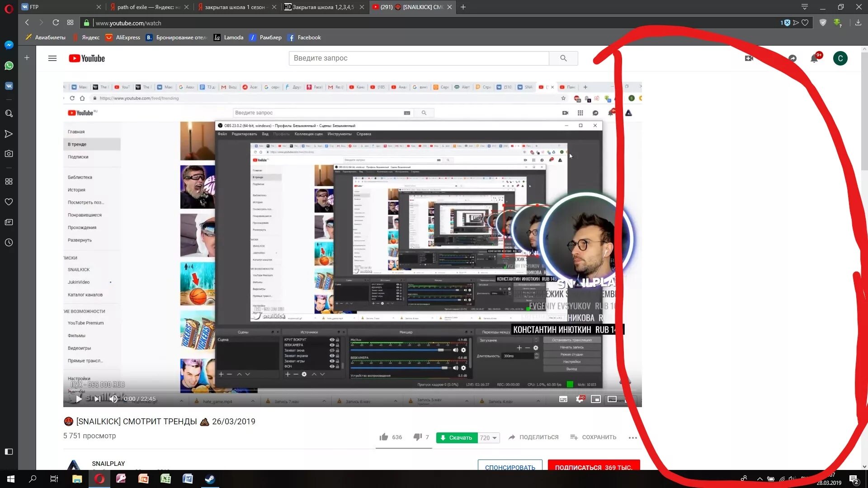Take a snapshot with camera icon

pyautogui.click(x=9, y=154)
